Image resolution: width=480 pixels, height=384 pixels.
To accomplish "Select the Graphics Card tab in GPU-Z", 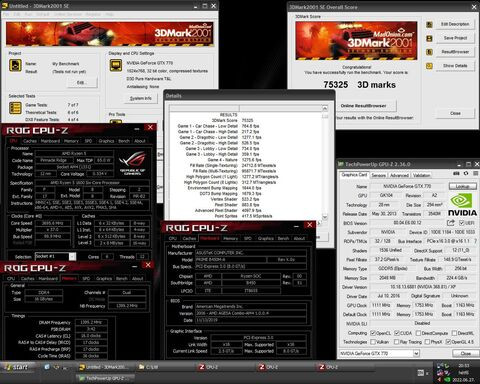I will [354, 175].
